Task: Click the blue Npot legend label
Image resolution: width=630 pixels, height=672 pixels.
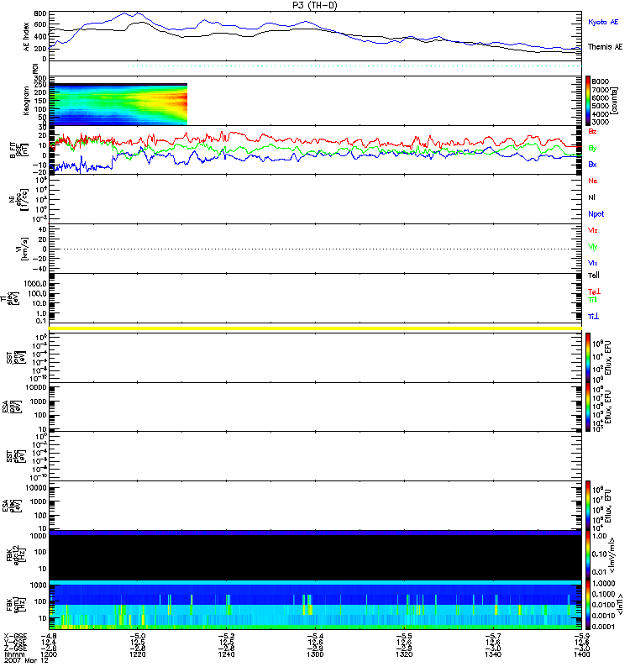Action: pyautogui.click(x=595, y=213)
